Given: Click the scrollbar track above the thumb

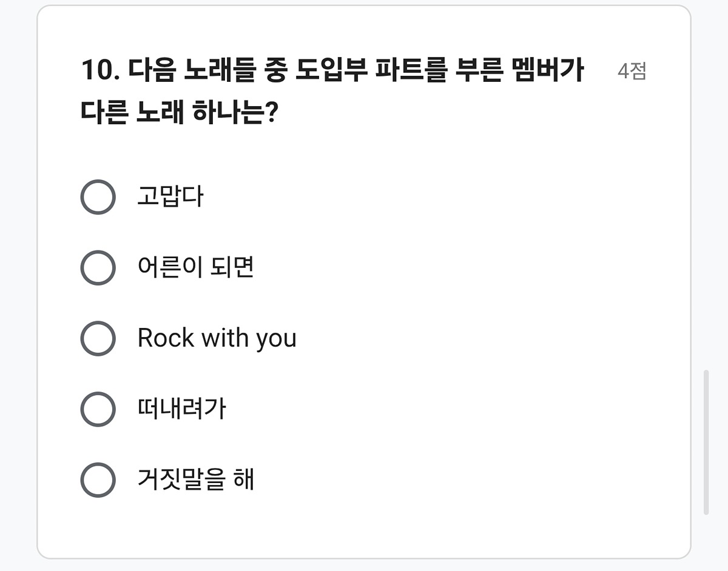Looking at the screenshot, I should [x=706, y=182].
